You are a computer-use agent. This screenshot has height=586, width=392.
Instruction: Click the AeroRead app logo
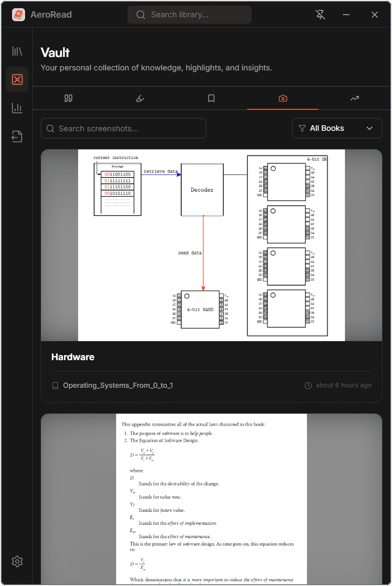click(19, 15)
